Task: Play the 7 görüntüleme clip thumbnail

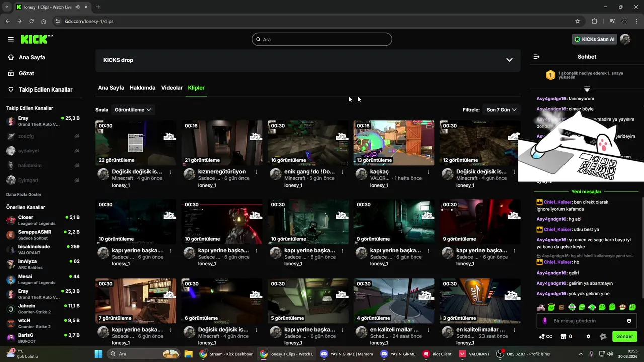Action: 135,301
